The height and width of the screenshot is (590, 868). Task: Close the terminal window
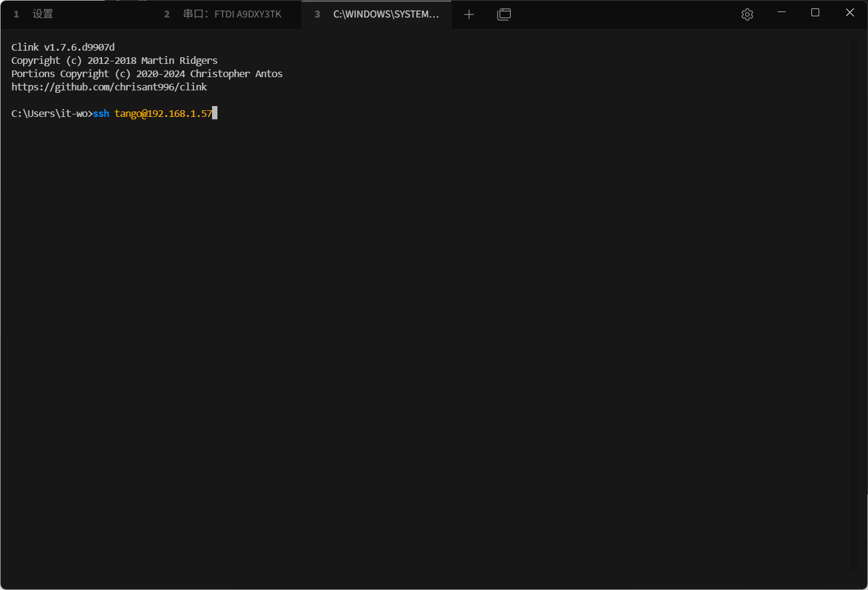click(850, 13)
